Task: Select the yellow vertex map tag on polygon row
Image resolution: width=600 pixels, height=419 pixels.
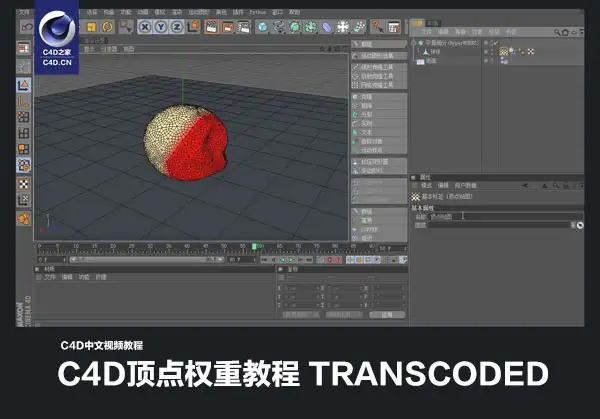Action: pos(504,51)
